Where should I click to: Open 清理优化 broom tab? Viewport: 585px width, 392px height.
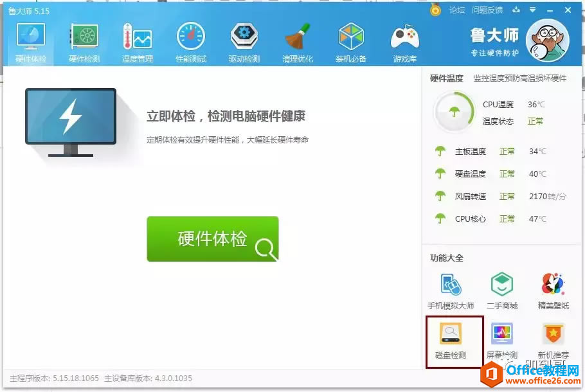click(298, 42)
